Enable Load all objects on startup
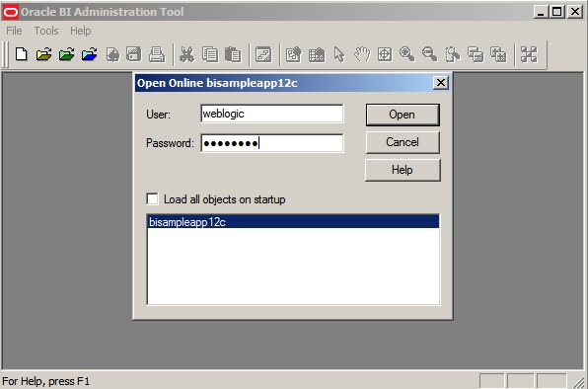588x389 pixels. 152,198
